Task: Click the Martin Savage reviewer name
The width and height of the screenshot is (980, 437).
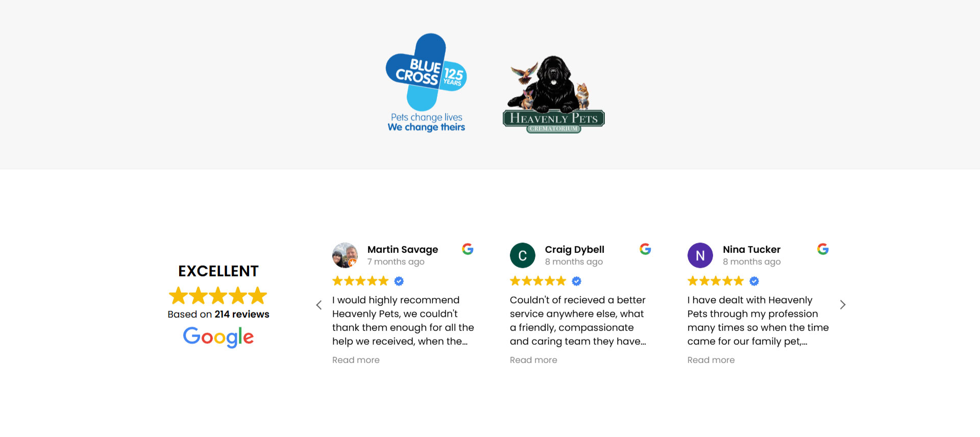Action: [403, 249]
